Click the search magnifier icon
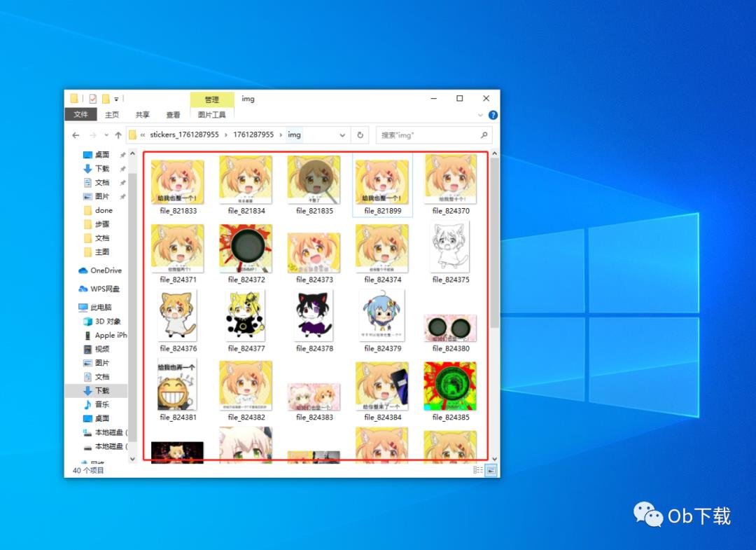 pyautogui.click(x=484, y=135)
